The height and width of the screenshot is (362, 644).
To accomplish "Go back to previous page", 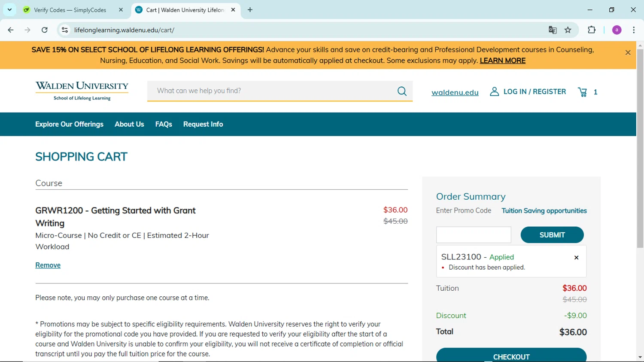I will coord(11,30).
